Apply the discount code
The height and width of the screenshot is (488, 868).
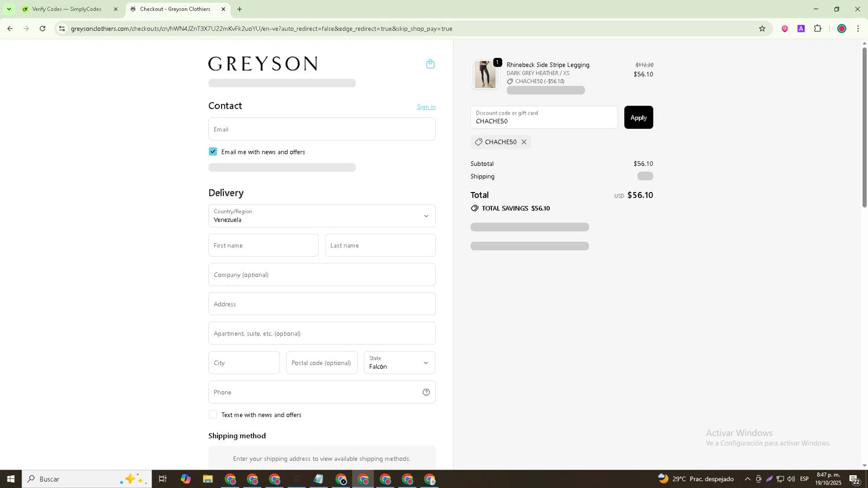638,117
